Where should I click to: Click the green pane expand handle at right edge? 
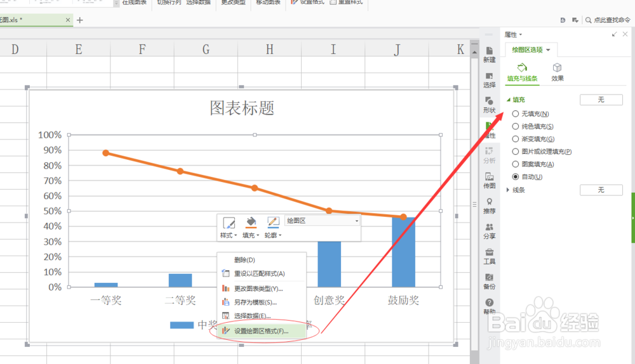[633, 218]
